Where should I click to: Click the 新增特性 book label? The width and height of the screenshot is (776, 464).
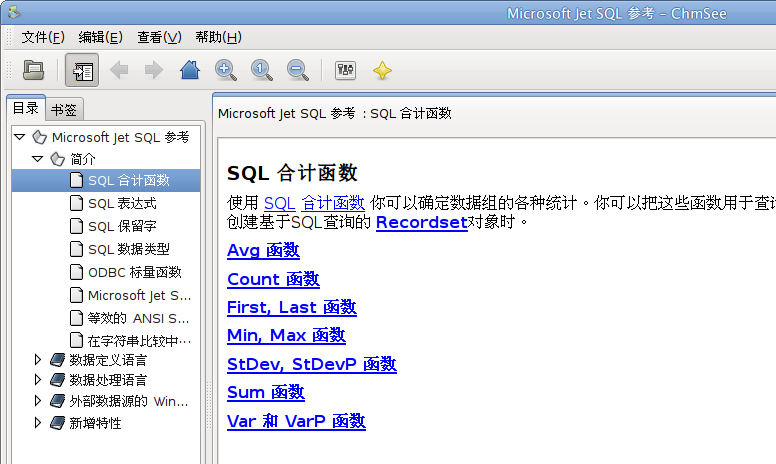point(96,423)
